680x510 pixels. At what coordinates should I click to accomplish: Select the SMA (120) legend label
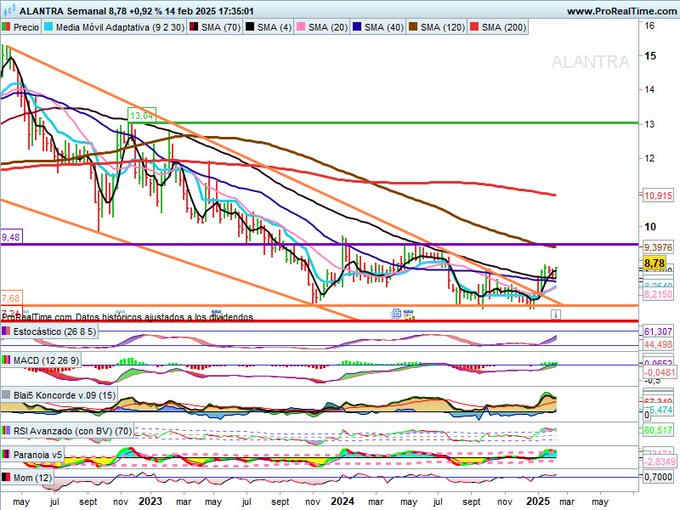(442, 27)
